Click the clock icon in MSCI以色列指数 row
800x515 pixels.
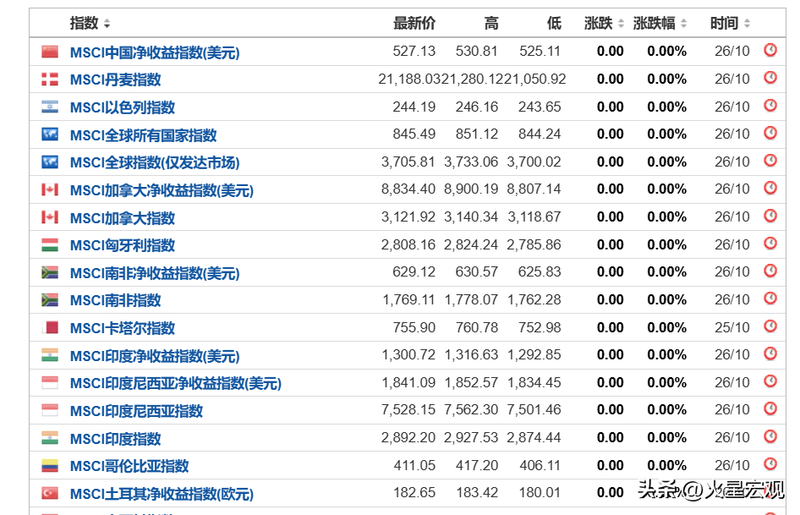[770, 105]
